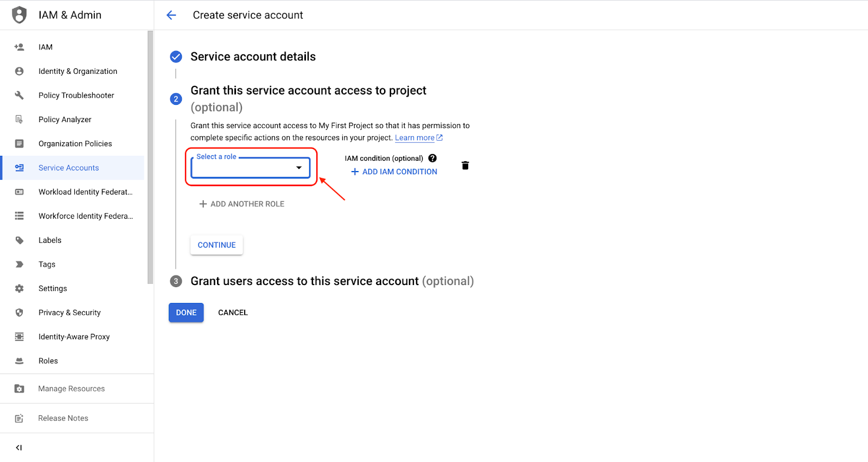Click the Labels tag icon
868x462 pixels.
point(20,241)
